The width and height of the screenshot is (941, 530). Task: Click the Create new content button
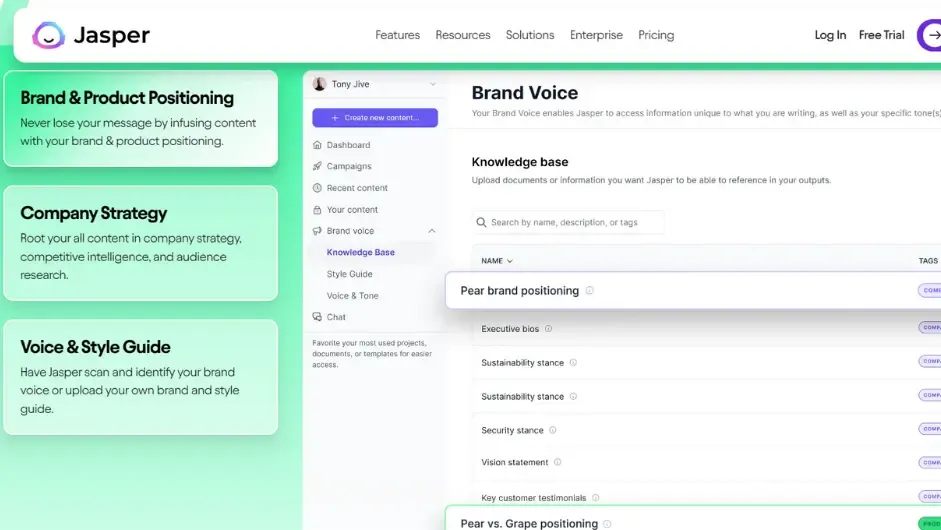[375, 118]
